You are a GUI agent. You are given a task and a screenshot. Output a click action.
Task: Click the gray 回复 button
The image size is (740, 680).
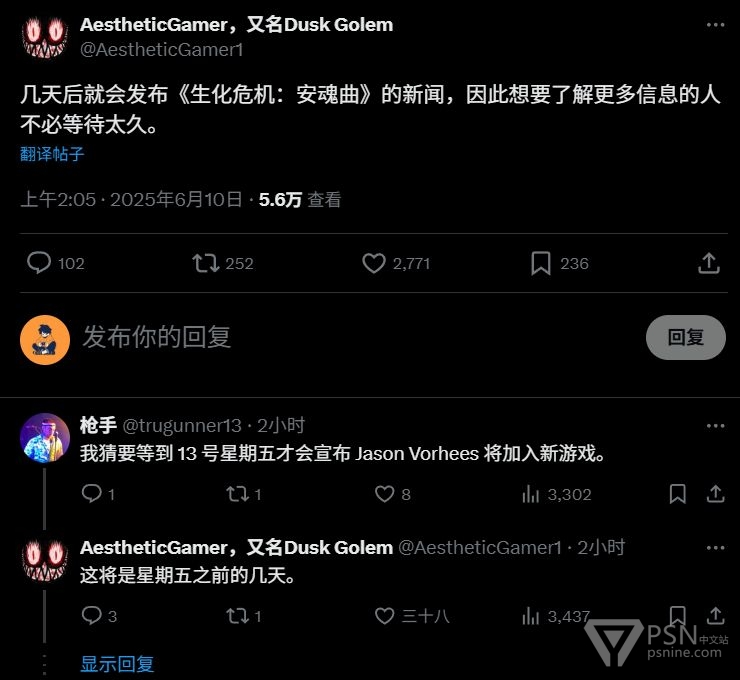coord(685,337)
